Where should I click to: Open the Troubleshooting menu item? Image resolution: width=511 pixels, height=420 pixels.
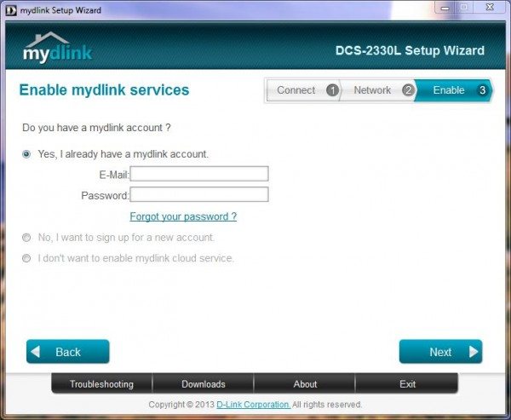(101, 384)
